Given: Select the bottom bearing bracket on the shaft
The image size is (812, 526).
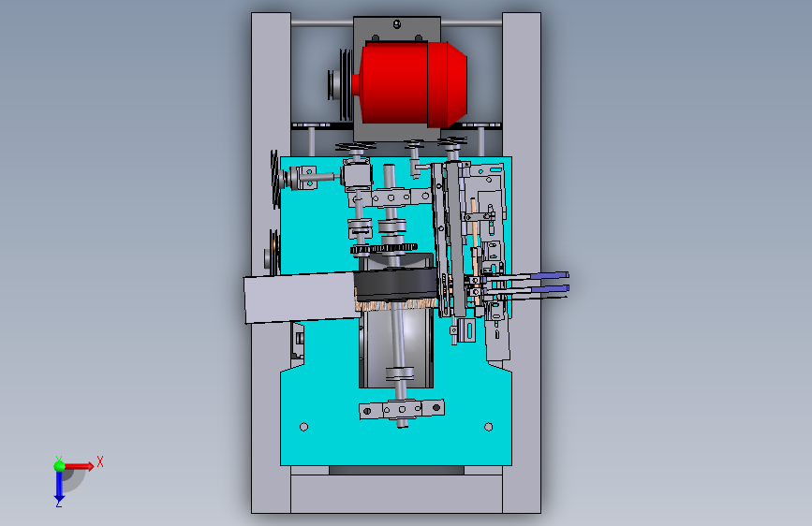Looking at the screenshot, I should click(402, 409).
